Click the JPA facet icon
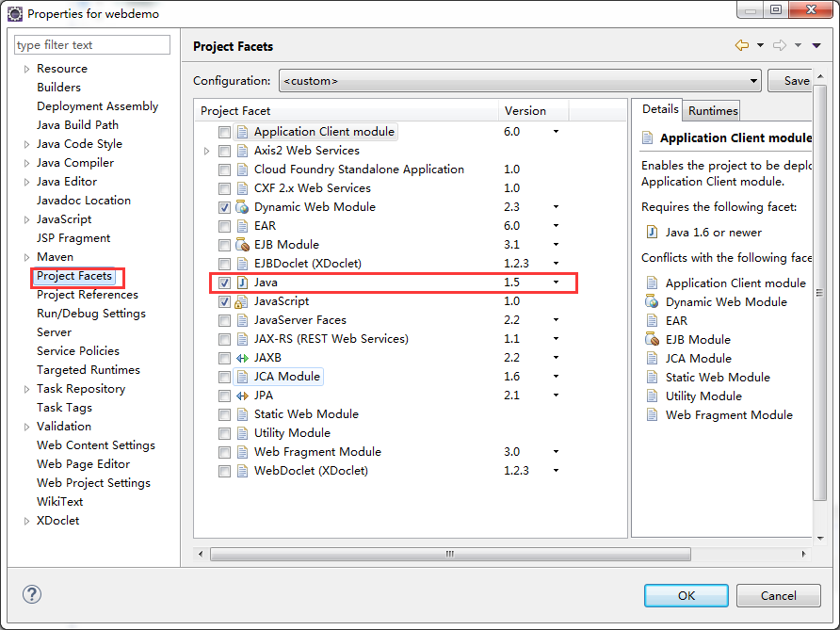 [242, 396]
